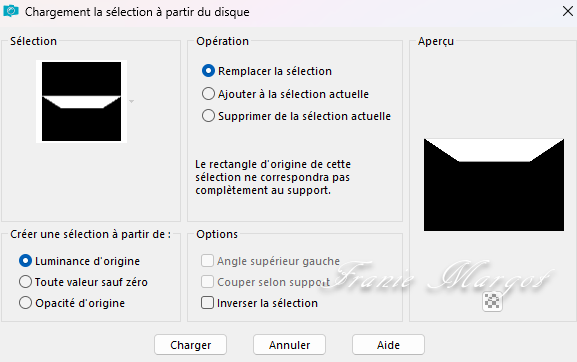This screenshot has height=362, width=577.
Task: Click the selection file thumbnail
Action: [81, 102]
